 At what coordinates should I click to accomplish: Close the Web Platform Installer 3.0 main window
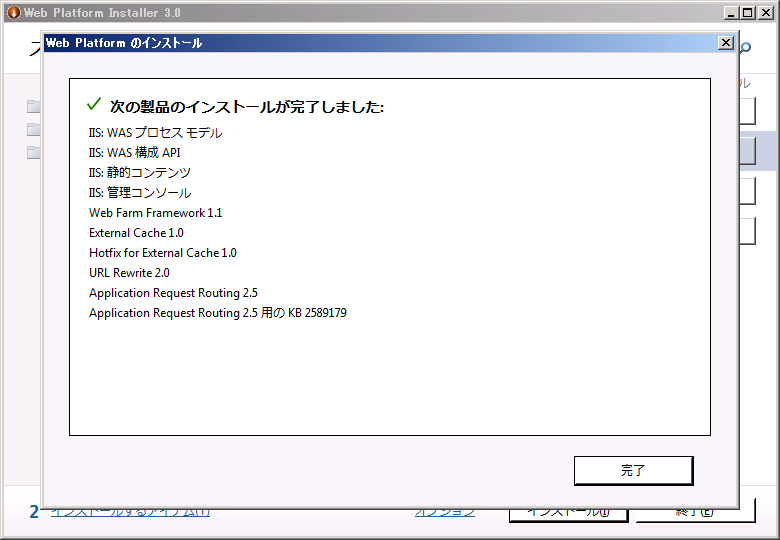point(765,13)
